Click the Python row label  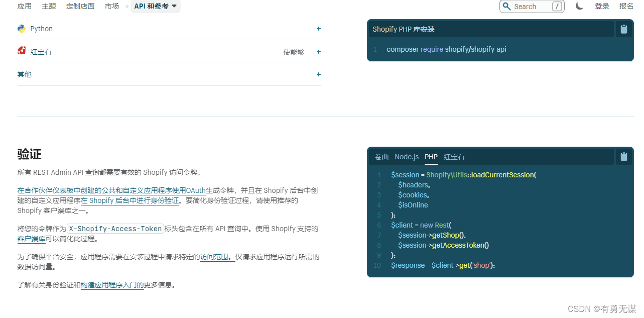41,29
